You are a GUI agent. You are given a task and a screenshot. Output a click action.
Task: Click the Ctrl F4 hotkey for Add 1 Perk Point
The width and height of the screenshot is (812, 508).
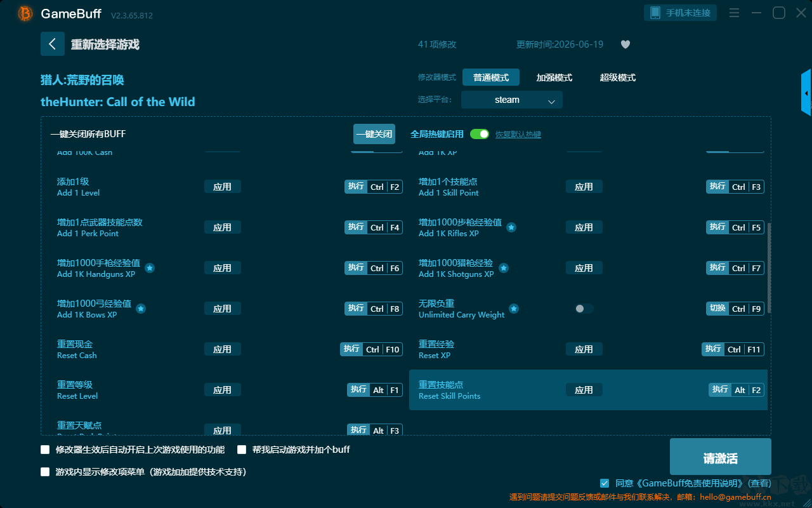tap(374, 227)
